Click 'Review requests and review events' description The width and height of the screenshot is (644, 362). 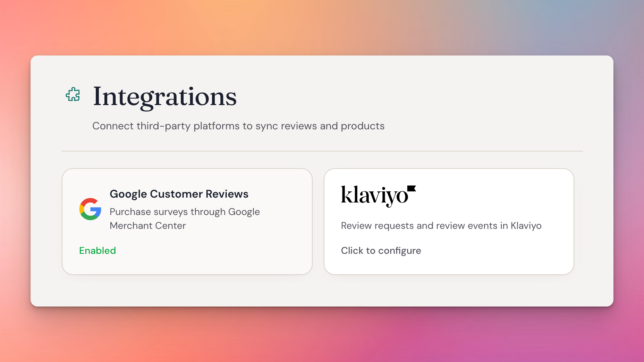[441, 226]
